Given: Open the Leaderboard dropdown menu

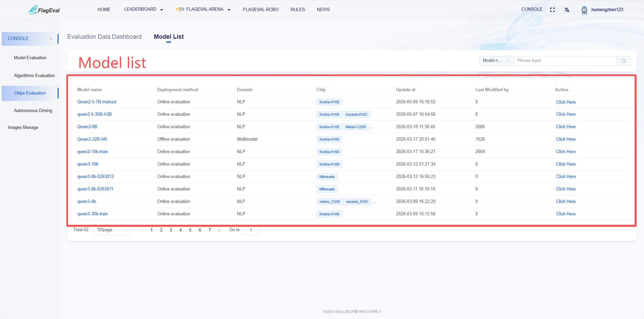Looking at the screenshot, I should pyautogui.click(x=144, y=9).
